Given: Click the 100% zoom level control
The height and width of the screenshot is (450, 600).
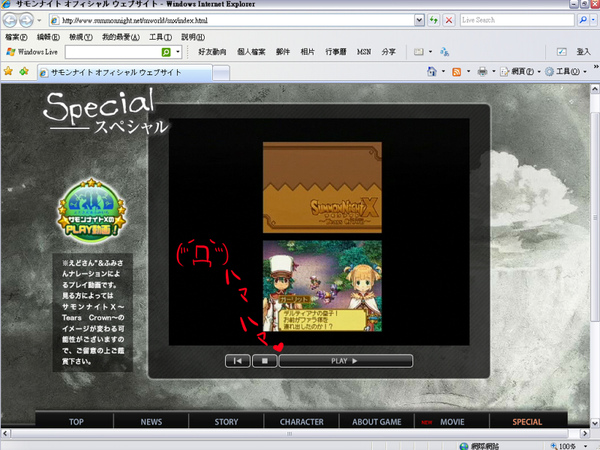Looking at the screenshot, I should pyautogui.click(x=568, y=446).
